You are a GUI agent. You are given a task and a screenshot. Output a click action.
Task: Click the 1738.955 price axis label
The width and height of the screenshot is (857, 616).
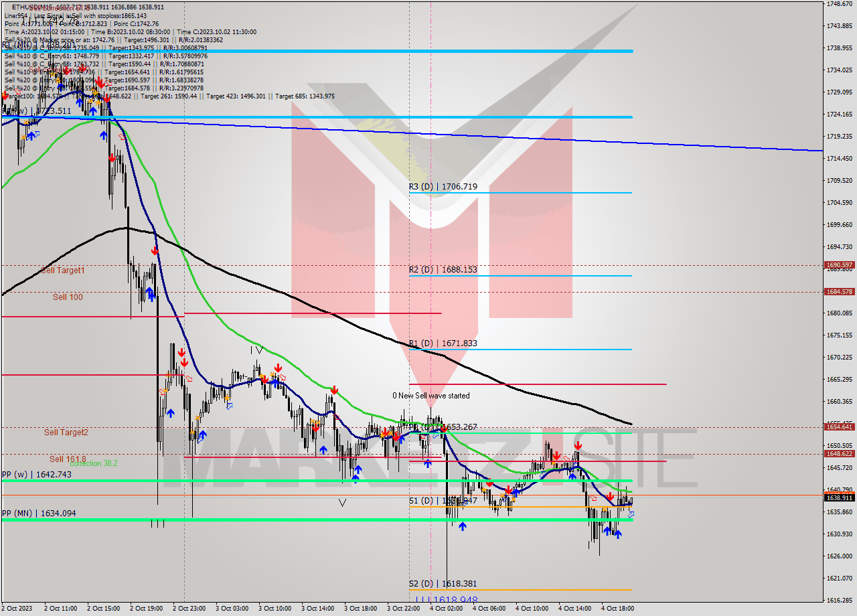point(839,48)
